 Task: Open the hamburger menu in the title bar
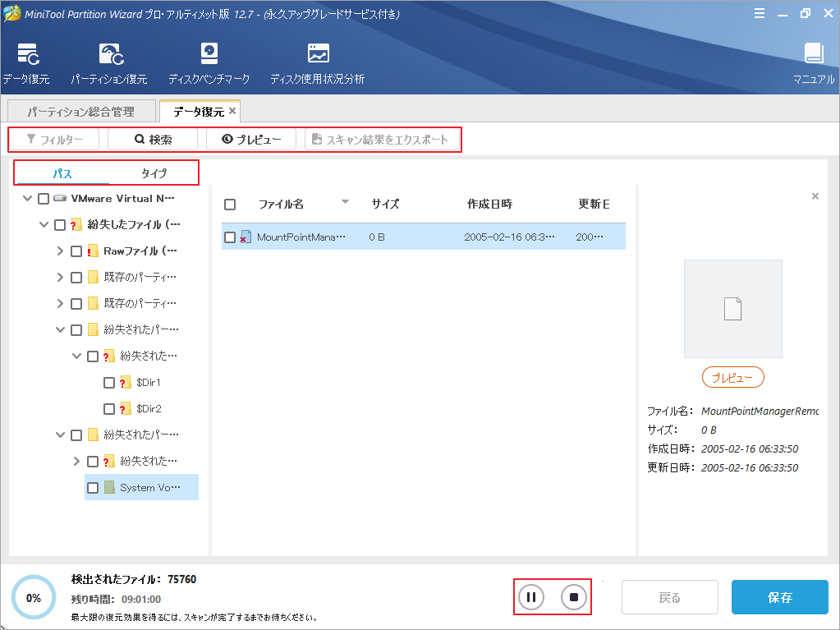pyautogui.click(x=760, y=13)
